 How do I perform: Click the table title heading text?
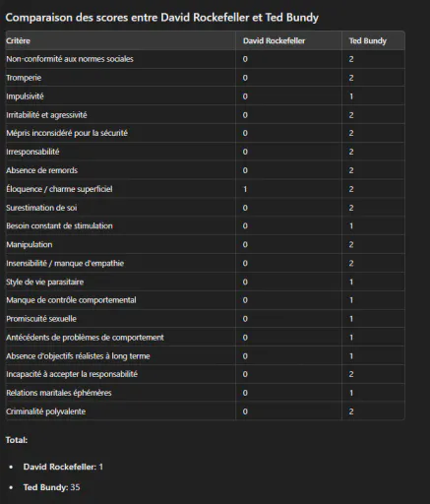pos(162,18)
